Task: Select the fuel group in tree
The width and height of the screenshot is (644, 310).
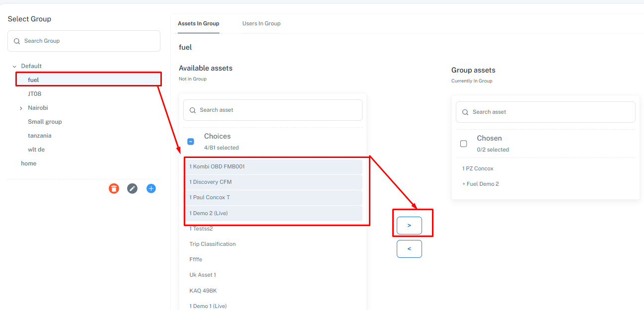Action: [x=33, y=80]
